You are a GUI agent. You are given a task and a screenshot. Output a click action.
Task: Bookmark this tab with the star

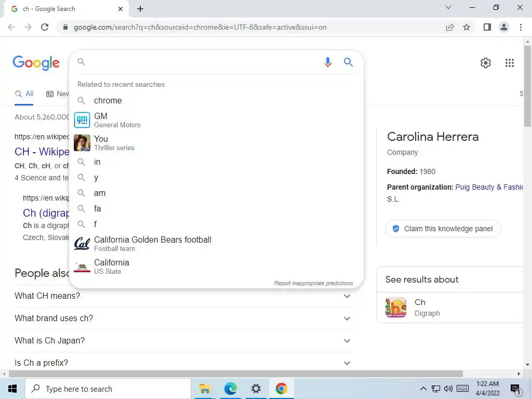click(x=467, y=27)
